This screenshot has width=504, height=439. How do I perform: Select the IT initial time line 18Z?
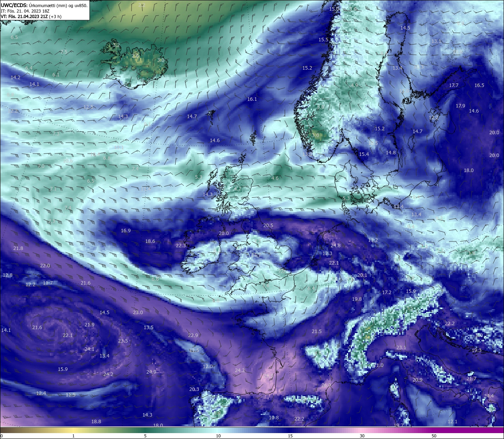coord(25,11)
